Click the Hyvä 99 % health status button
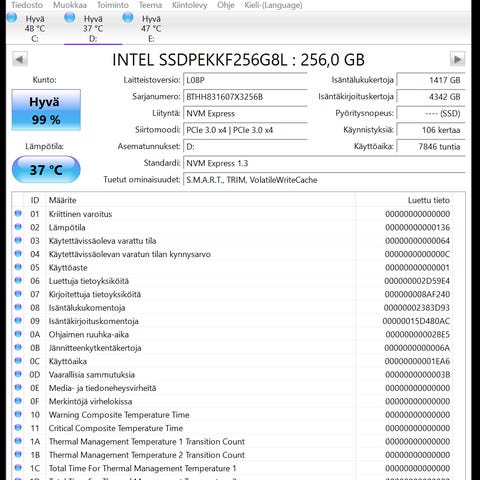The width and height of the screenshot is (480, 480). pyautogui.click(x=46, y=110)
